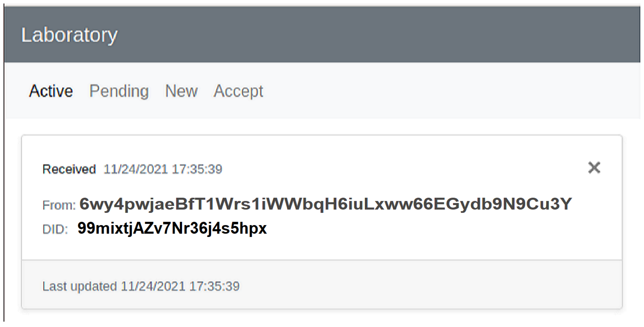Click the Received status label

(x=69, y=169)
